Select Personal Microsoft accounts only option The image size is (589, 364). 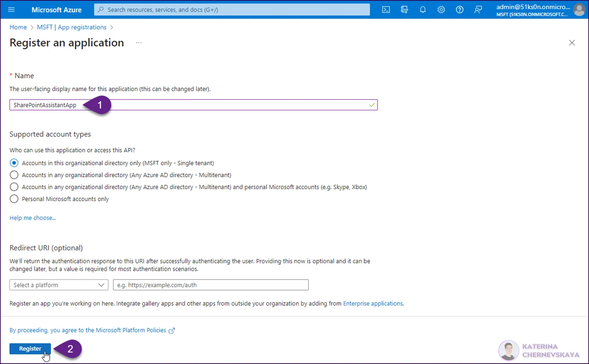coord(14,199)
